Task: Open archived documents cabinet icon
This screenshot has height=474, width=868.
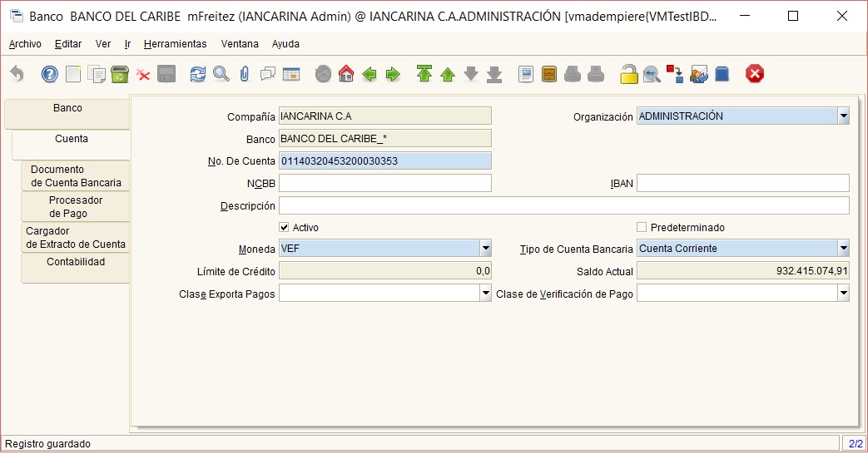Action: click(549, 73)
